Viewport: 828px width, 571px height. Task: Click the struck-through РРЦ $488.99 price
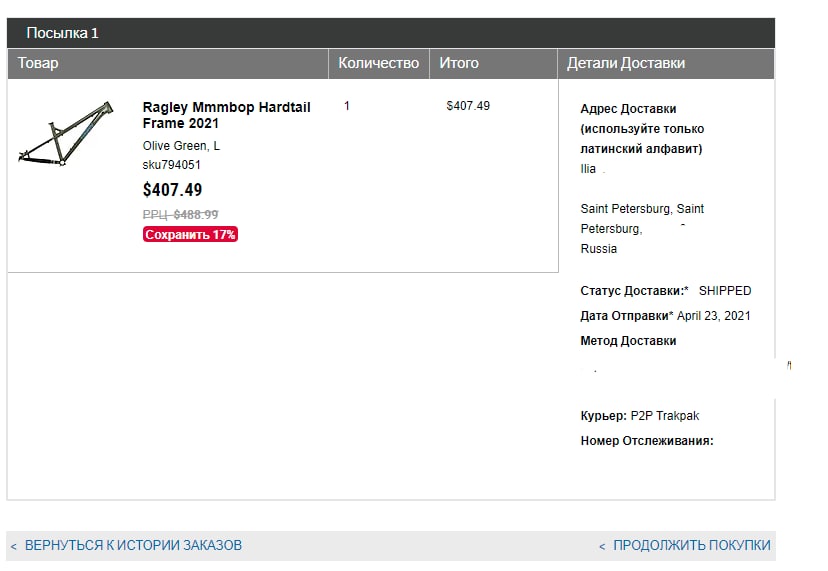click(x=181, y=214)
